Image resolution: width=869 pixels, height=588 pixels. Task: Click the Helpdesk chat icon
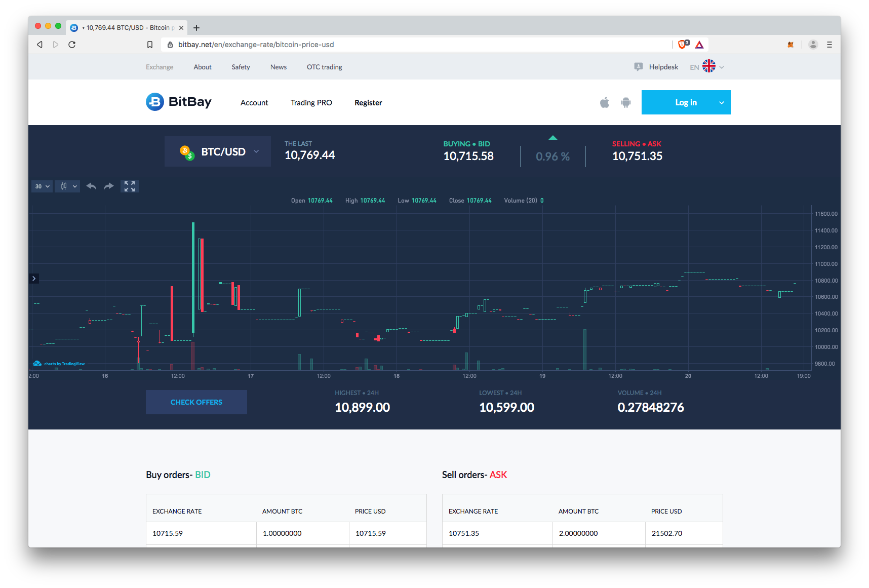coord(639,67)
